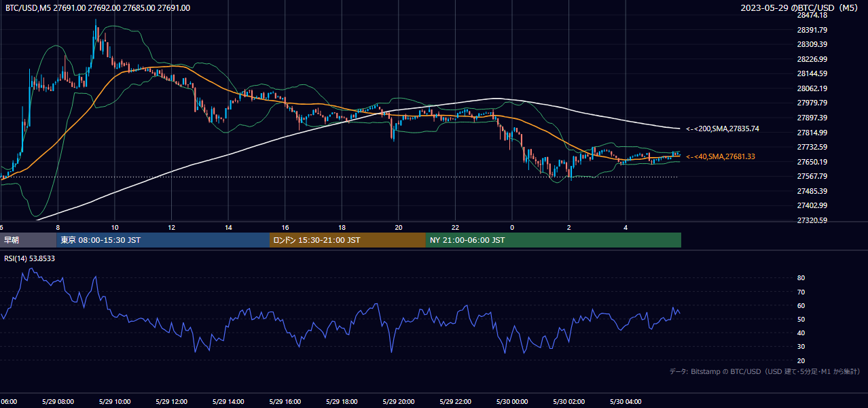
Task: Click the 5/30 00:00 time label
Action: tap(512, 402)
